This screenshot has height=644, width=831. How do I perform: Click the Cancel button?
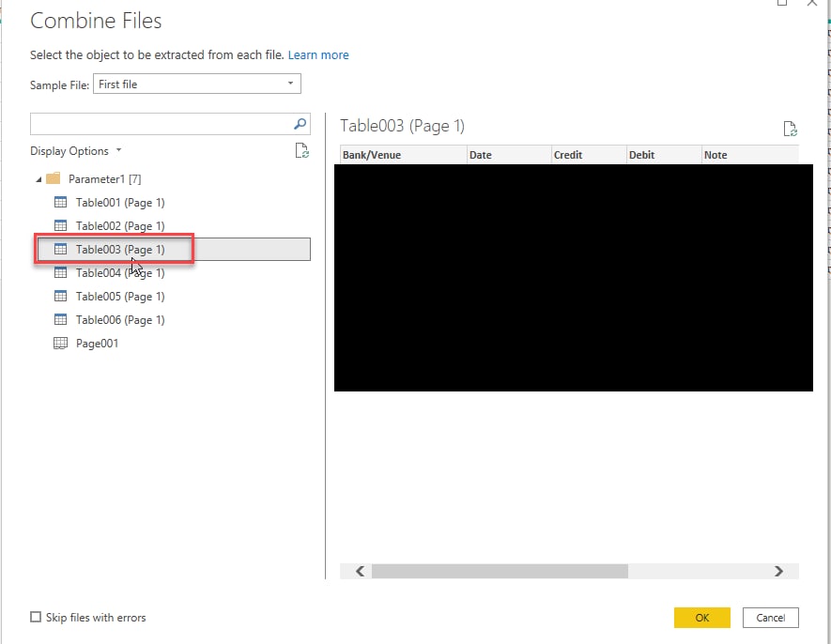[771, 618]
